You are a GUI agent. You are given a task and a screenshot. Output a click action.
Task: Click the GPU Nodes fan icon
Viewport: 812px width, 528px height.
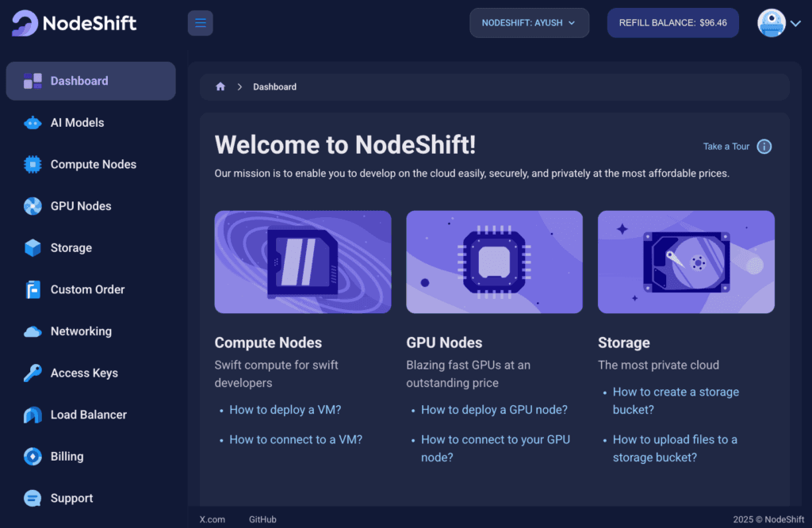pyautogui.click(x=33, y=206)
